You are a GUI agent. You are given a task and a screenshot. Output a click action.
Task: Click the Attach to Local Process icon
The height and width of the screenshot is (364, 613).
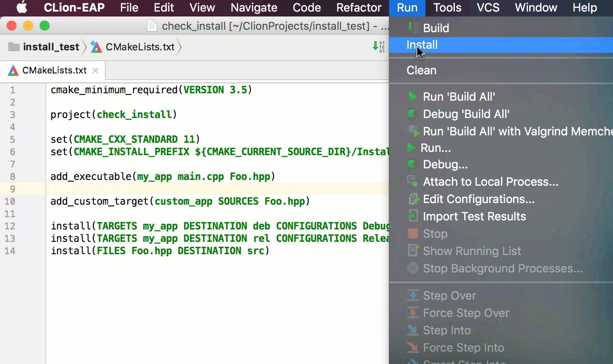pyautogui.click(x=413, y=181)
